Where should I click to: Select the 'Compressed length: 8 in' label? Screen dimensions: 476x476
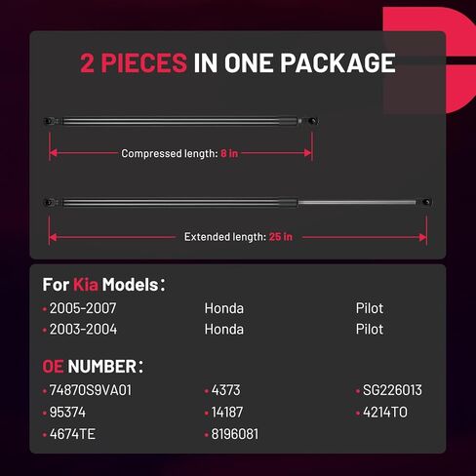pyautogui.click(x=179, y=153)
